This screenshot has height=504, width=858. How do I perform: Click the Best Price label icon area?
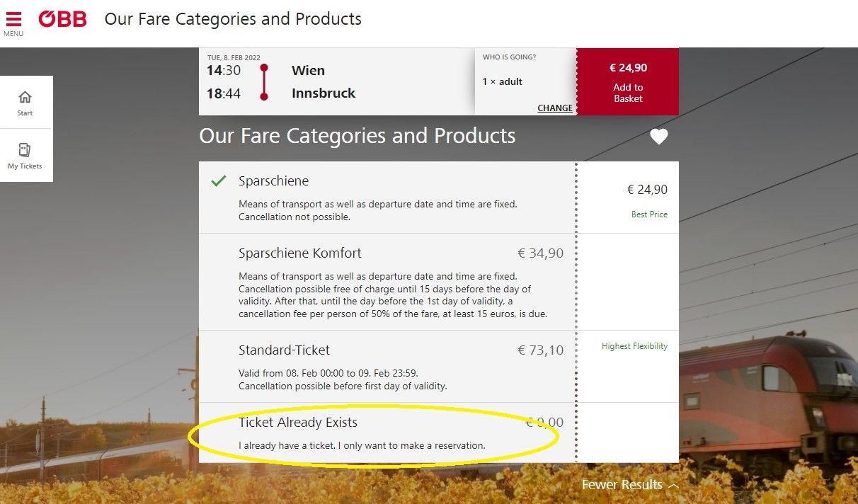click(649, 214)
